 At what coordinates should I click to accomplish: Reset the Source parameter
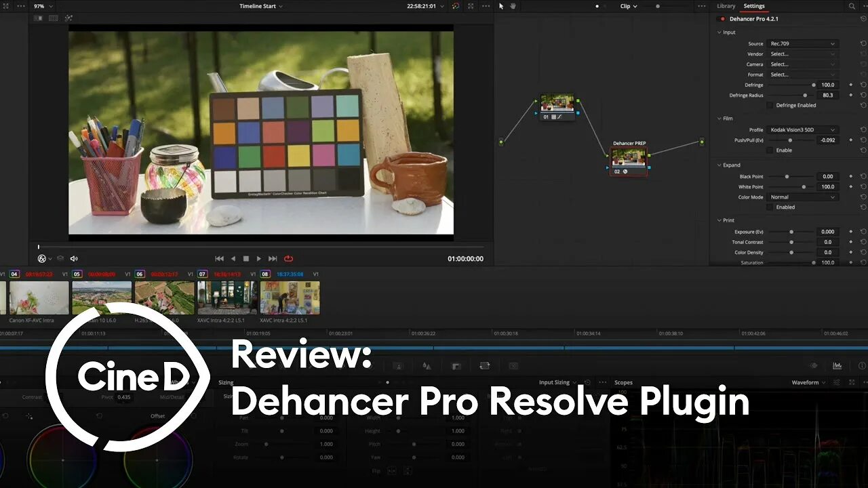[863, 43]
